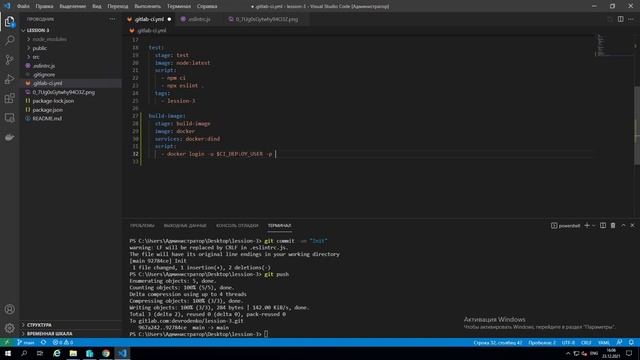Open the View menu

(97, 7)
